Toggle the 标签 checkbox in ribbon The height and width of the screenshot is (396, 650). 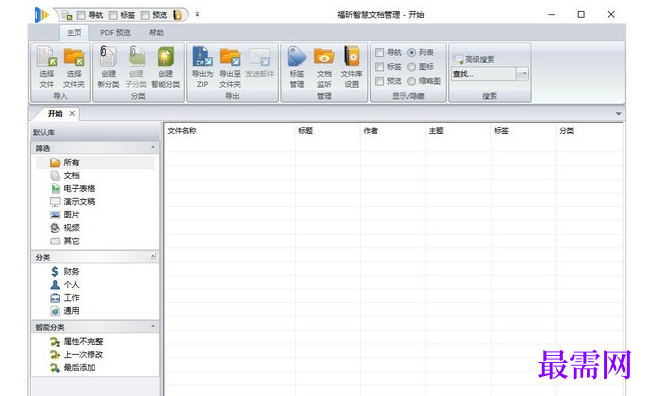pos(379,66)
